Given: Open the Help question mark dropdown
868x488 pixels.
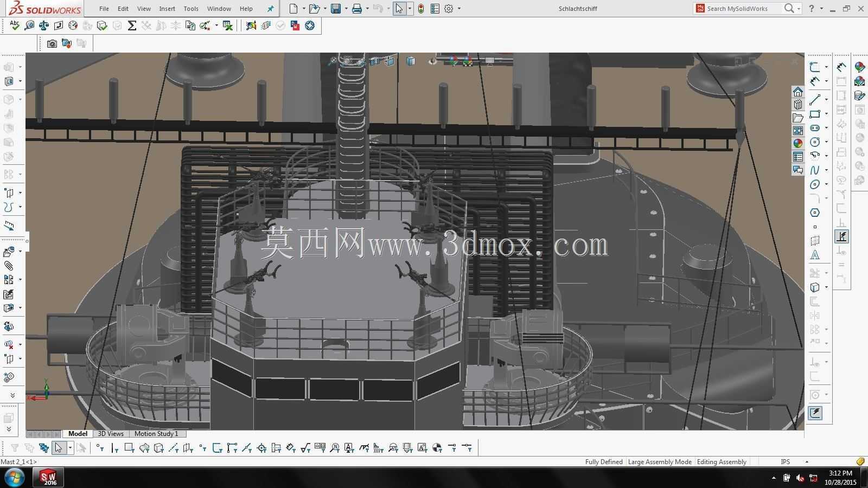Looking at the screenshot, I should pos(821,9).
